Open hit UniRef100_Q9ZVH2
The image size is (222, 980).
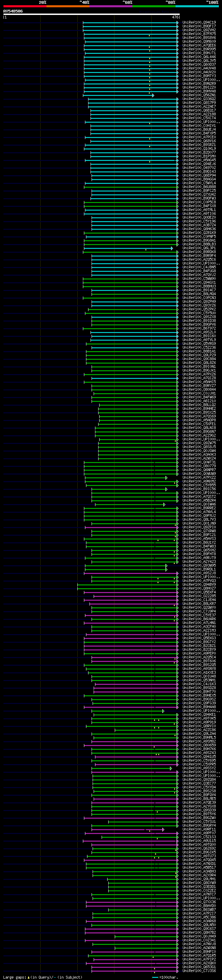[199, 30]
